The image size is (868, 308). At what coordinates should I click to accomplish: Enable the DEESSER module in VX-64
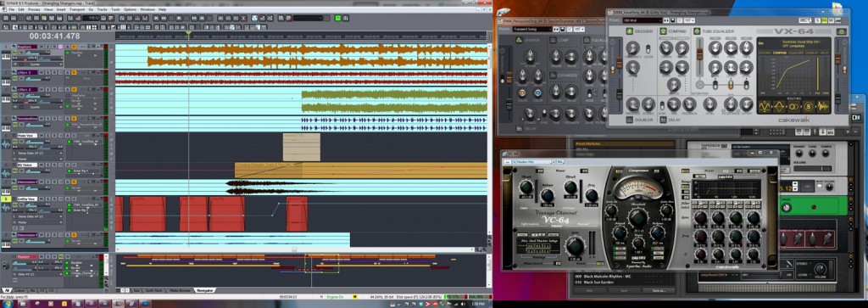[x=630, y=31]
